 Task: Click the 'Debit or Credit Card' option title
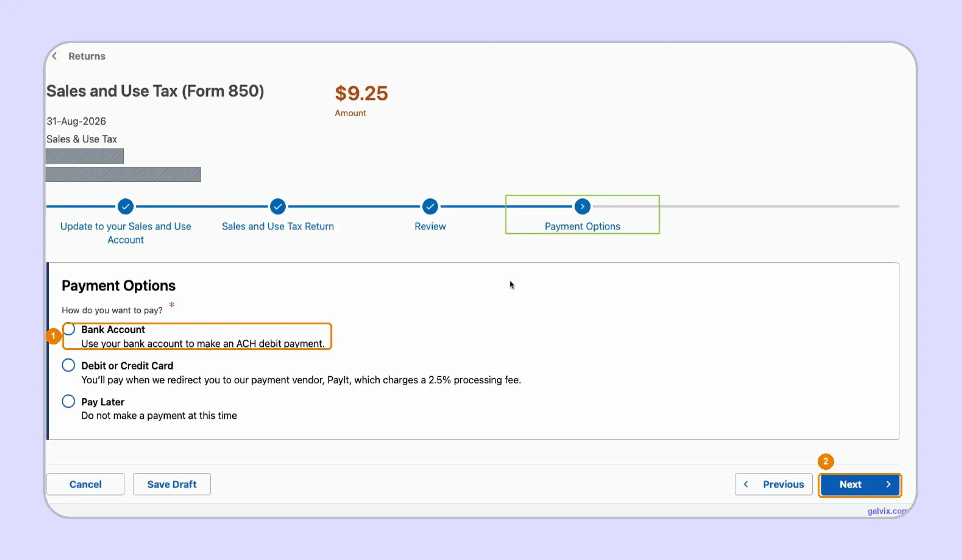coord(127,366)
